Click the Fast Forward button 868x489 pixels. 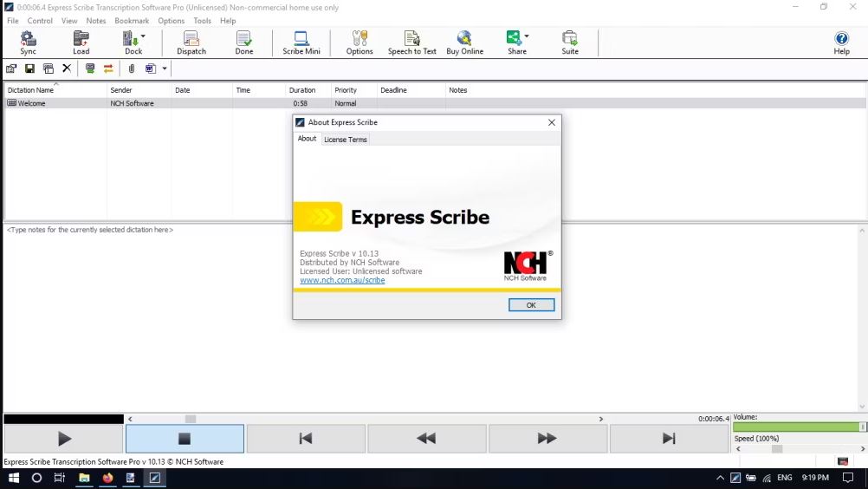(x=547, y=439)
